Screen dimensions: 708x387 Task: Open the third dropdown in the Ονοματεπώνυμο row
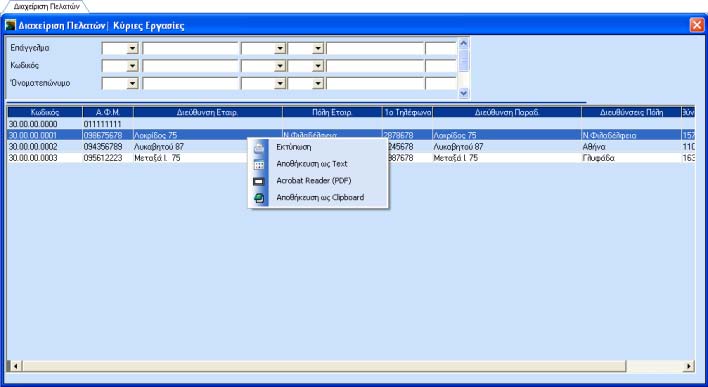(x=318, y=84)
